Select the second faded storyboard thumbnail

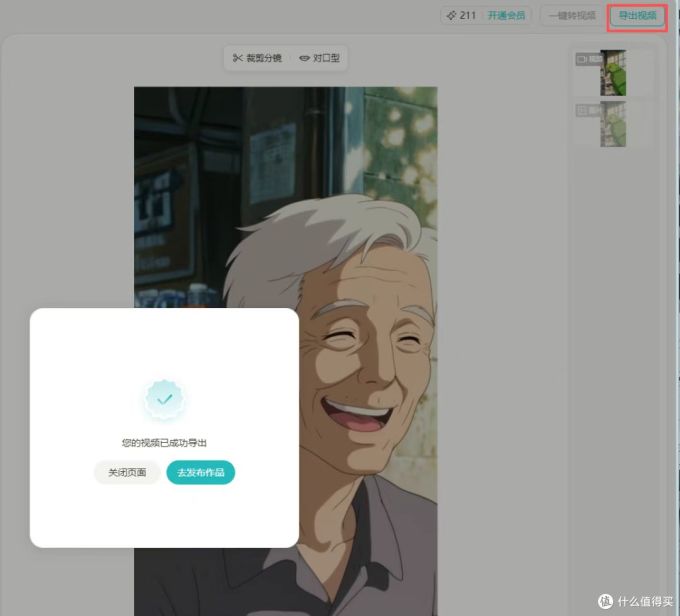(613, 124)
